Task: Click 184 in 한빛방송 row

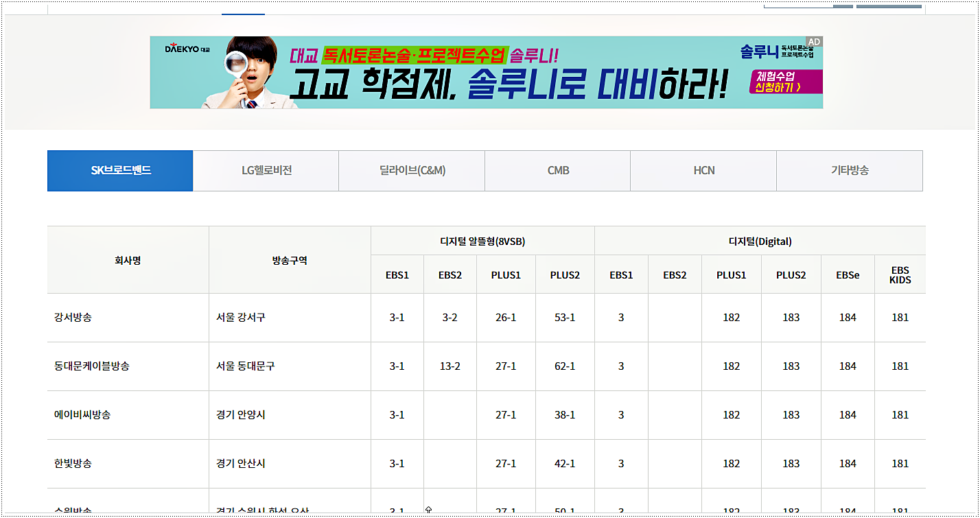Action: click(x=848, y=464)
